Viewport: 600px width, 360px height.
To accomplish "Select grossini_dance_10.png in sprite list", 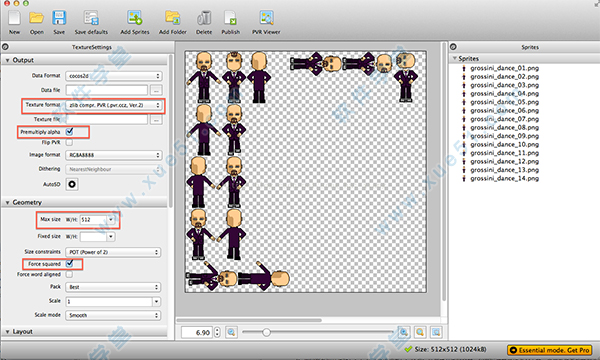I will 504,144.
